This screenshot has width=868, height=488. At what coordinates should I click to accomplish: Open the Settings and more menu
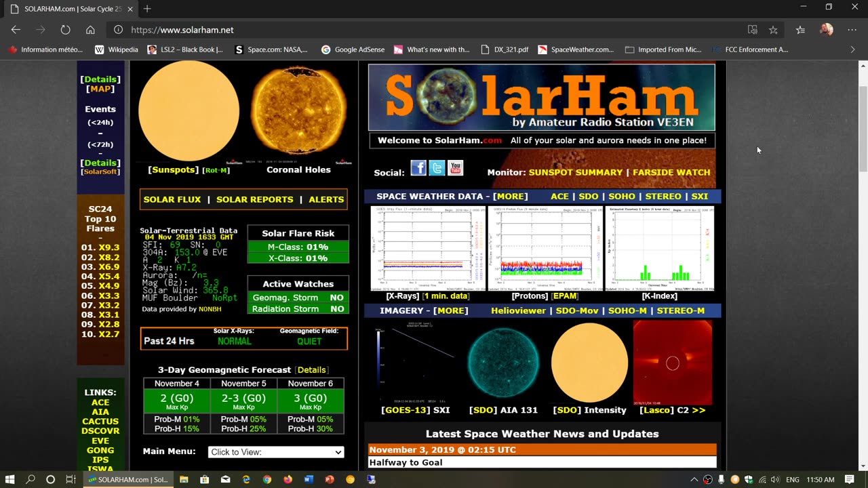[852, 30]
